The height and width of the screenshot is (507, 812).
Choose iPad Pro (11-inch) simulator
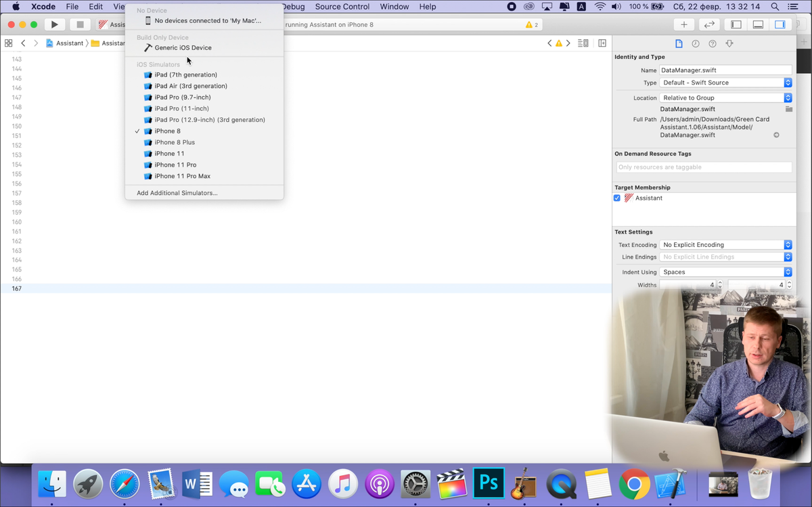point(204,108)
